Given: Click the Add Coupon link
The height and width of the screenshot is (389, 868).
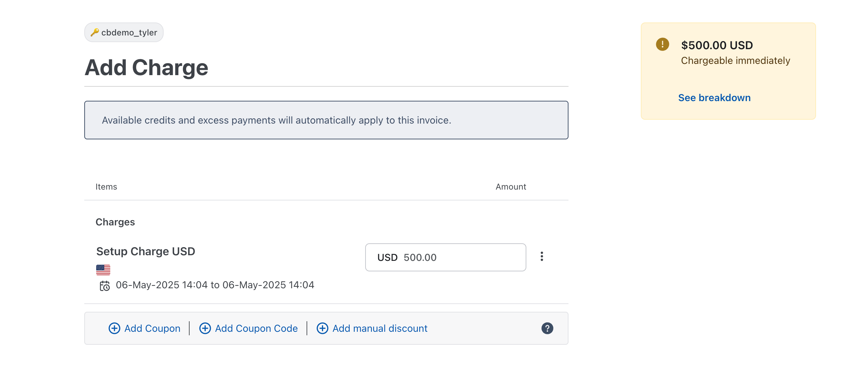Looking at the screenshot, I should [x=152, y=328].
